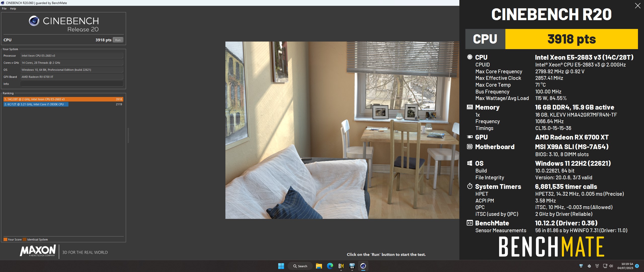Click the CL15.0-15-15-36 timings value
The width and height of the screenshot is (644, 272).
coord(553,128)
